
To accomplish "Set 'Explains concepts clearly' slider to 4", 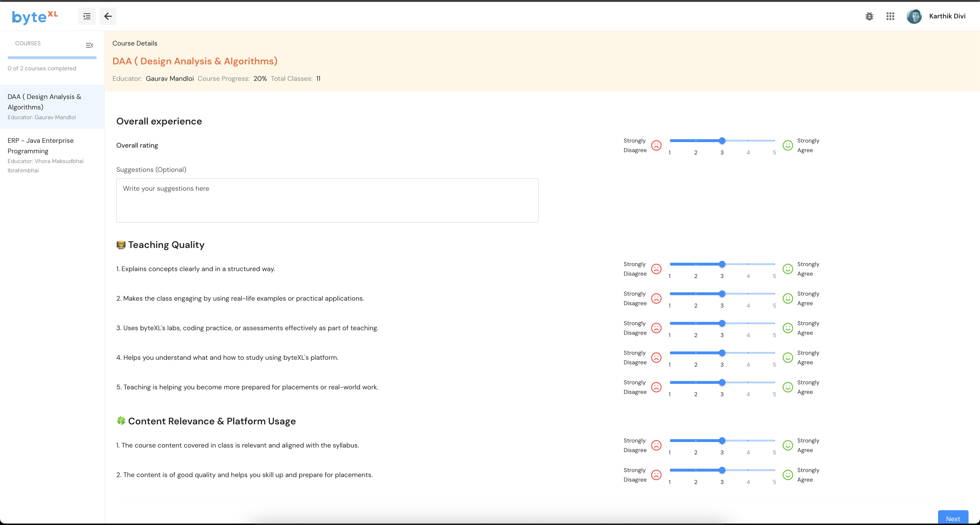I will pyautogui.click(x=748, y=264).
